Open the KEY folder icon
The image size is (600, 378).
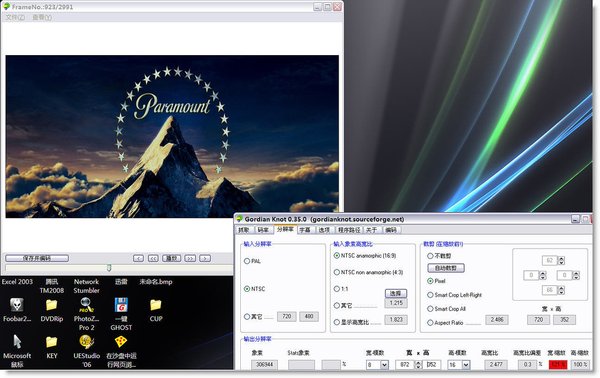(x=52, y=342)
